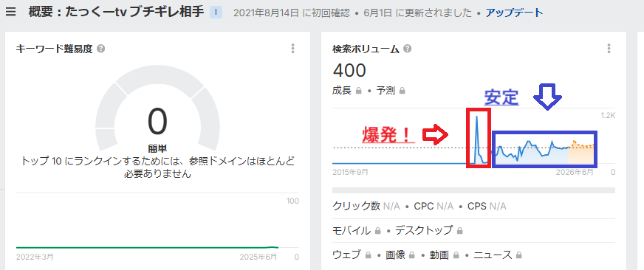The height and width of the screenshot is (270, 644).
Task: Click the ウェブ label
Action: [x=346, y=255]
